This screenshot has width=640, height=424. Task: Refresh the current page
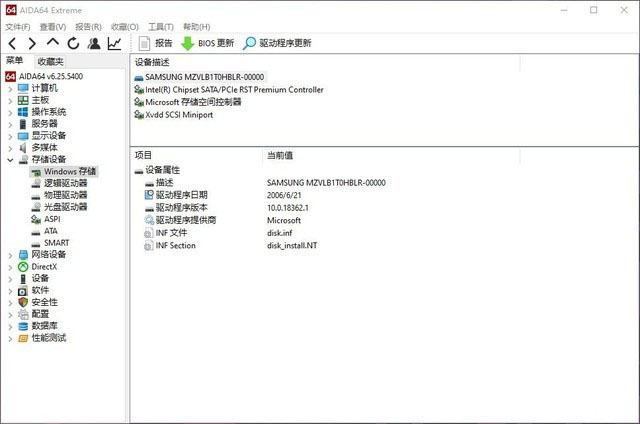73,43
